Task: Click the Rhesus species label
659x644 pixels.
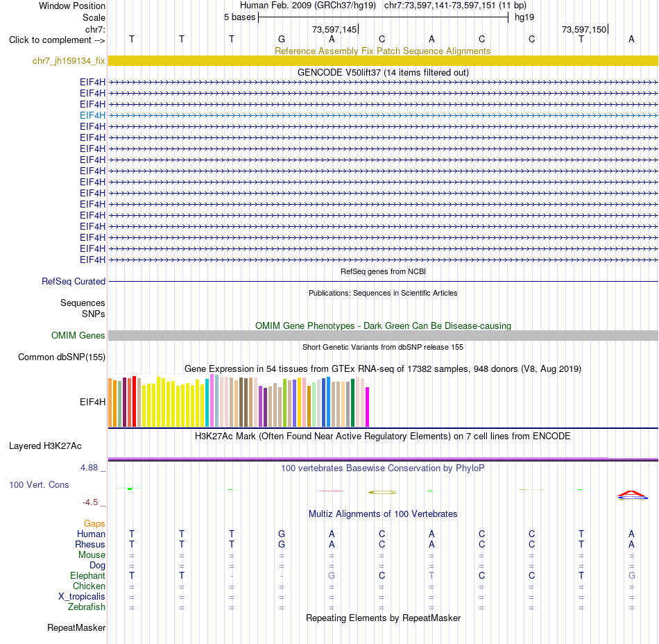Action: pyautogui.click(x=90, y=544)
